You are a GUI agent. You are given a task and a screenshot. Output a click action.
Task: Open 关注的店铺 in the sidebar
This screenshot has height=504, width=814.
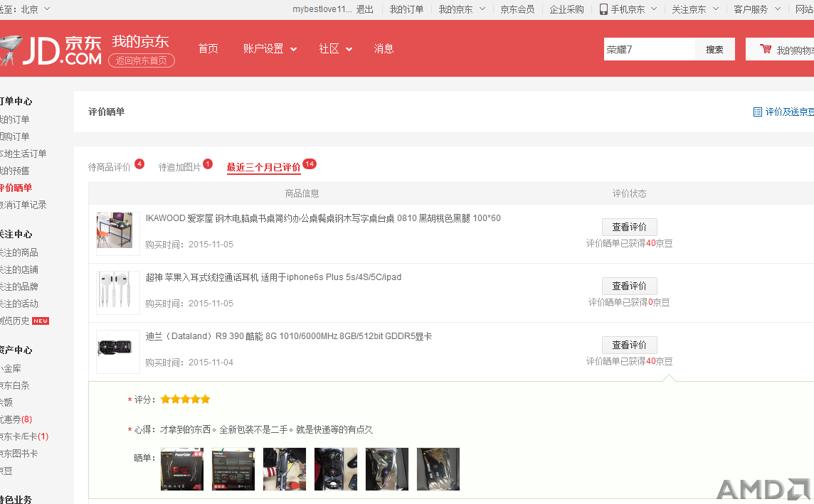pyautogui.click(x=19, y=269)
